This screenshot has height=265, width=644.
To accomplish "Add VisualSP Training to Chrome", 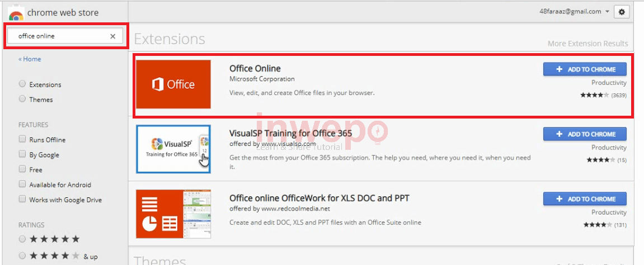I will tap(585, 134).
